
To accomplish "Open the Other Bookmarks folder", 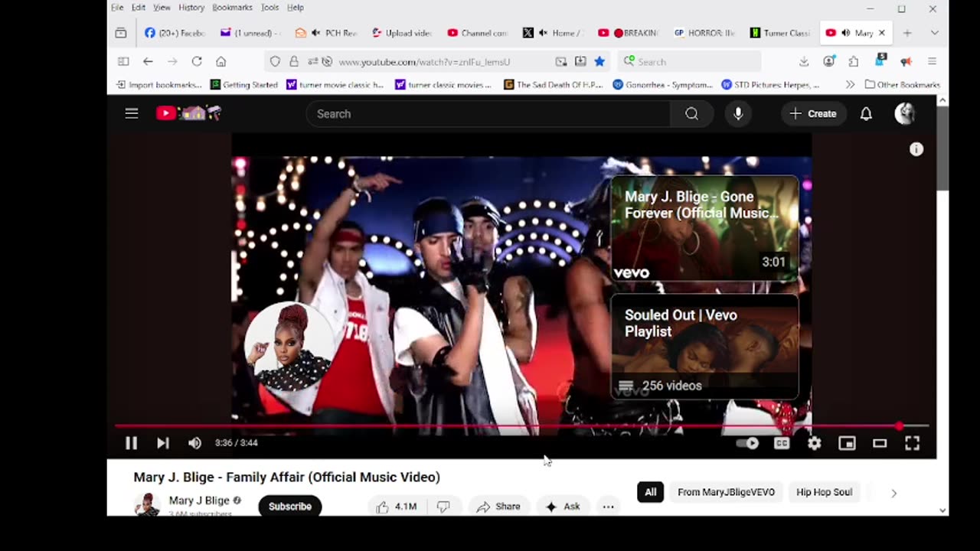I will click(x=903, y=85).
